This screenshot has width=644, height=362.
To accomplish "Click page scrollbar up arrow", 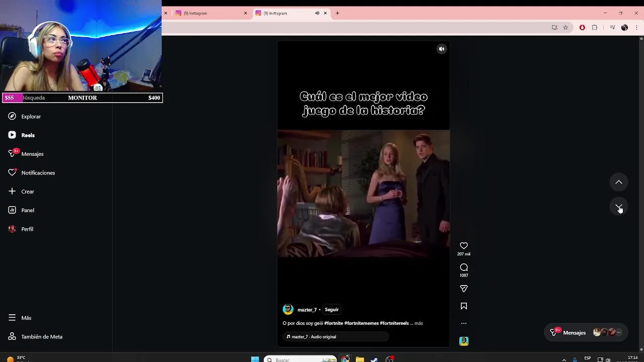I will point(641,38).
